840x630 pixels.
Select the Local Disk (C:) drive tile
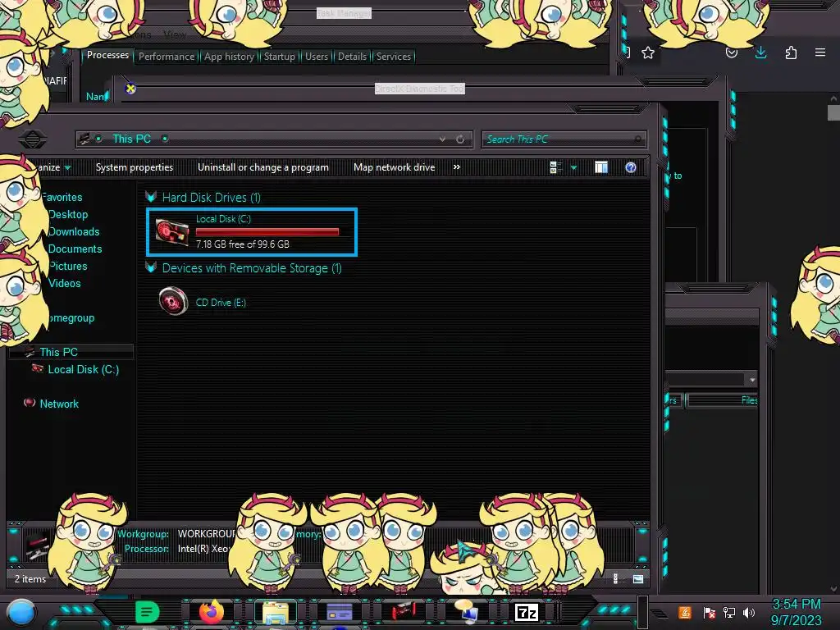[252, 232]
